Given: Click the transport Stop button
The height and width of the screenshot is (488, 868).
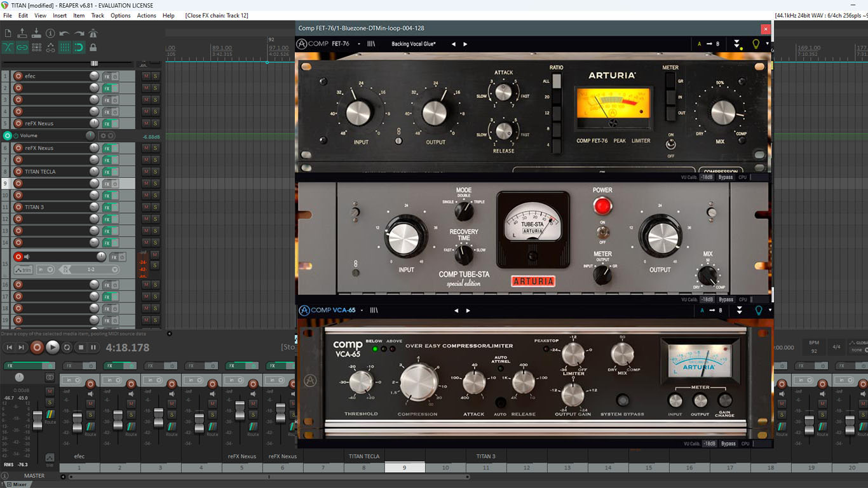Looking at the screenshot, I should [81, 348].
